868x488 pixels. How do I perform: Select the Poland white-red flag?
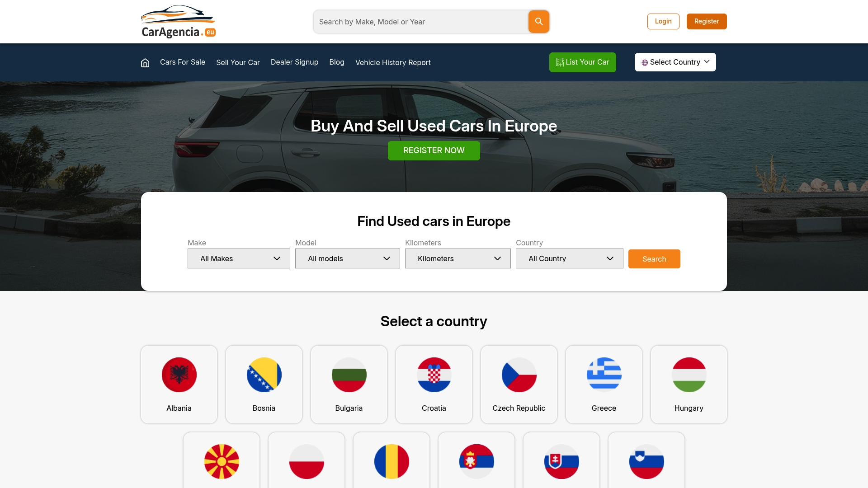tap(307, 461)
